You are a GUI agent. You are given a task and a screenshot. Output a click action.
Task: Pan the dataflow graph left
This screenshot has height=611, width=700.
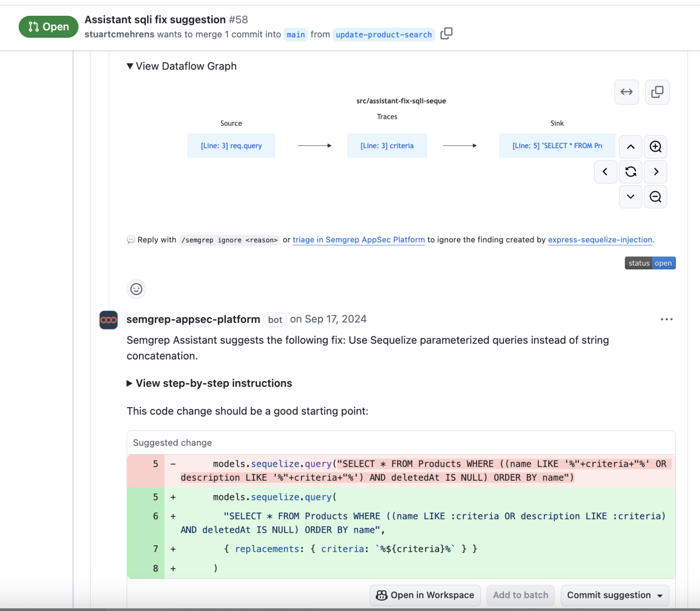point(605,172)
